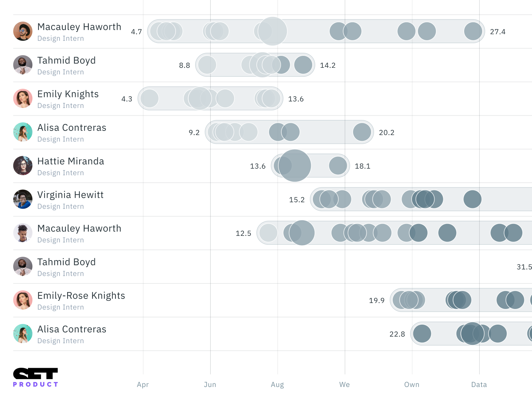Screen dimensions: 532x399
Task: Click the rightmost bubble in Alisa Contreras' 20.2 range
Action: 362,132
